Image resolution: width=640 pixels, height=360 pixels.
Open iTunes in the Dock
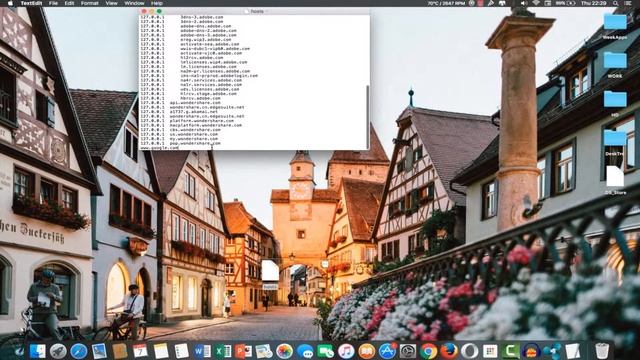coord(346,351)
